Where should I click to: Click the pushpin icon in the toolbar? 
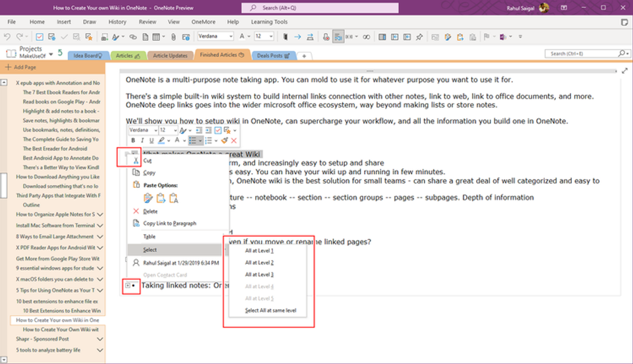(419, 37)
